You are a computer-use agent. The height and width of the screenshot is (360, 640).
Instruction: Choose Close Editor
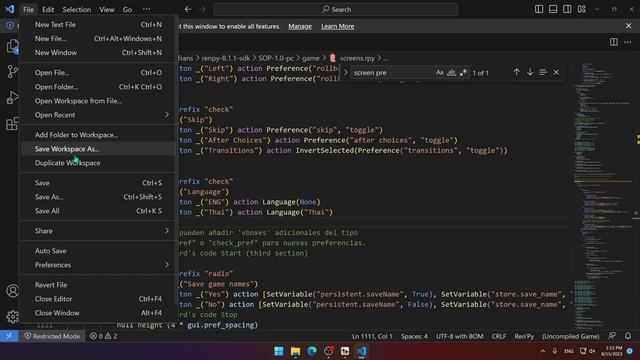click(x=98, y=298)
